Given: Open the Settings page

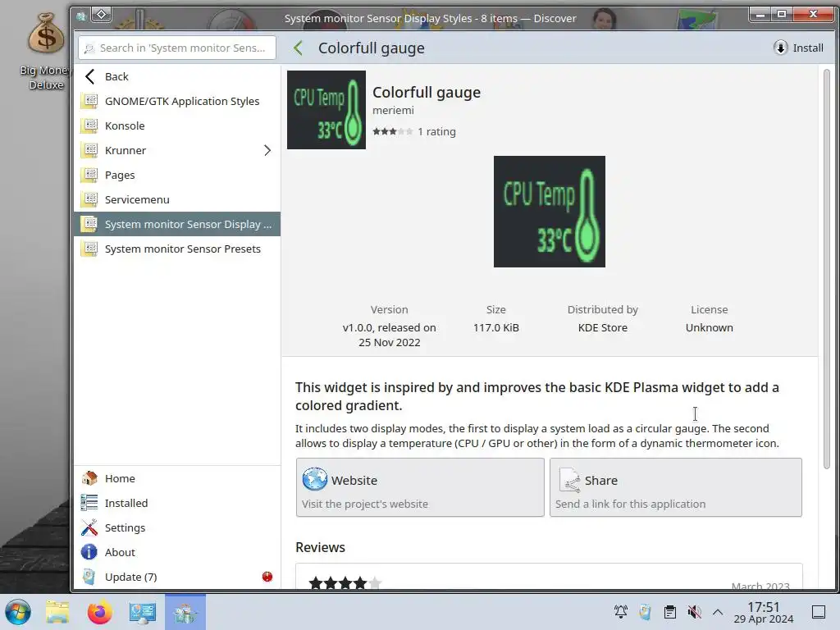Looking at the screenshot, I should (177, 527).
